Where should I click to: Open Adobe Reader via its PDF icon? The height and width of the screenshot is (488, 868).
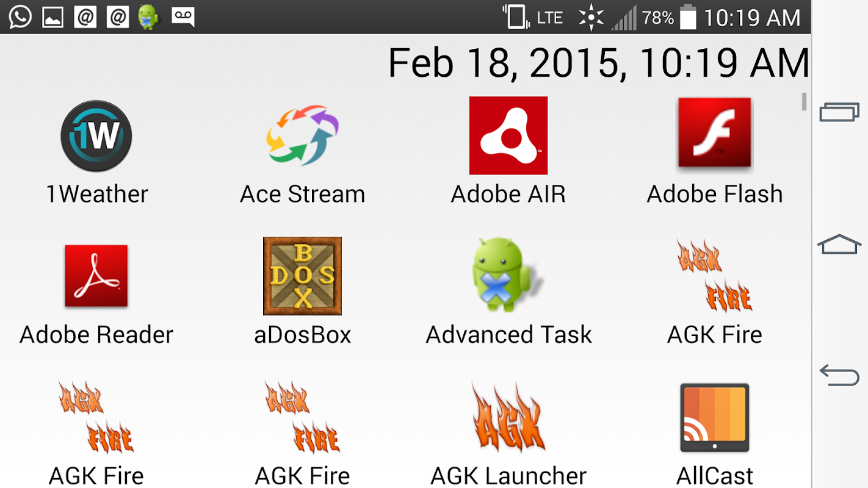click(96, 276)
